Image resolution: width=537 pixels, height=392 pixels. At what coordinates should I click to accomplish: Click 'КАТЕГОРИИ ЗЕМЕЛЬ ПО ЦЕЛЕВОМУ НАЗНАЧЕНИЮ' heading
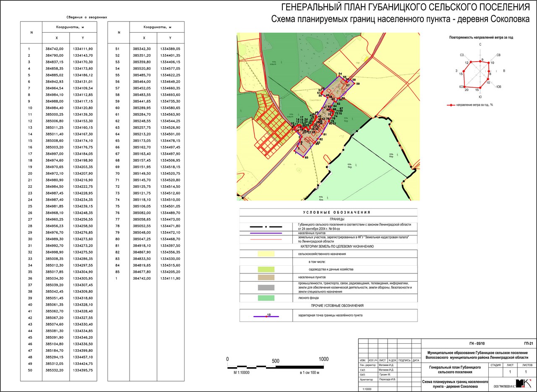tap(337, 247)
